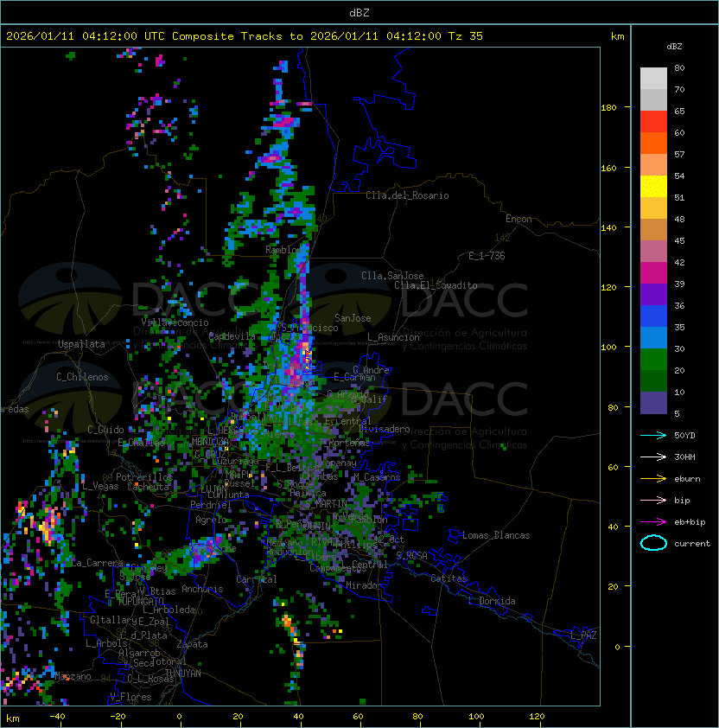
Task: Click the Encon map label
Action: (x=519, y=219)
